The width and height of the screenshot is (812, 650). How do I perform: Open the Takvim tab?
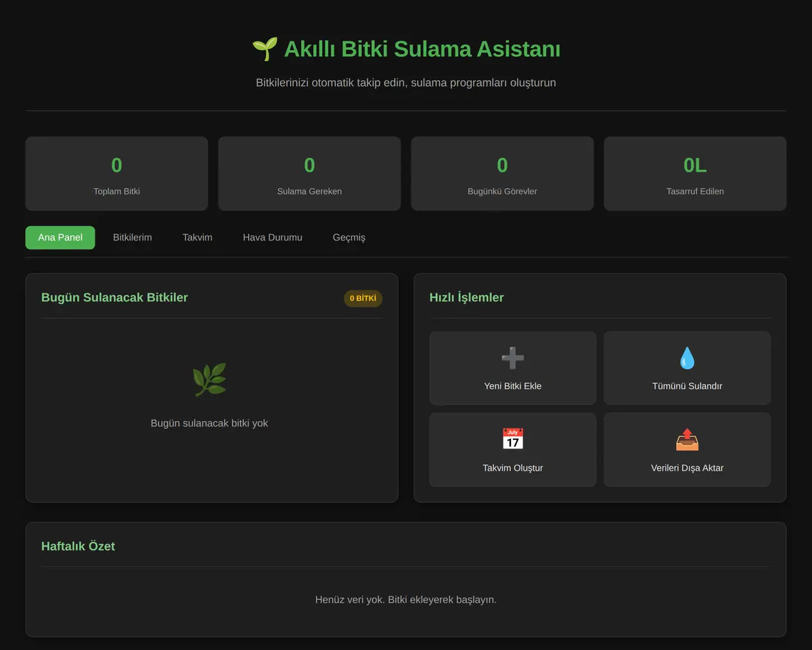pos(198,238)
